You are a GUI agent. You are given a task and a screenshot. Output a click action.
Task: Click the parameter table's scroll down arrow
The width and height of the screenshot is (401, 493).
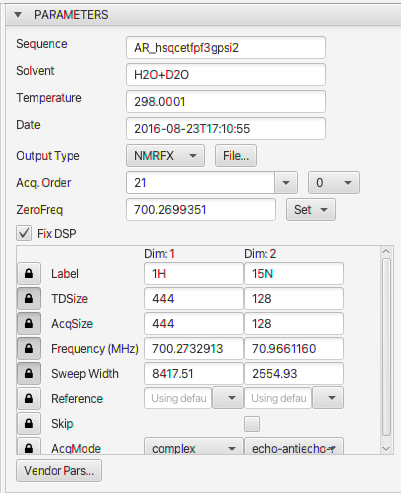pyautogui.click(x=386, y=449)
